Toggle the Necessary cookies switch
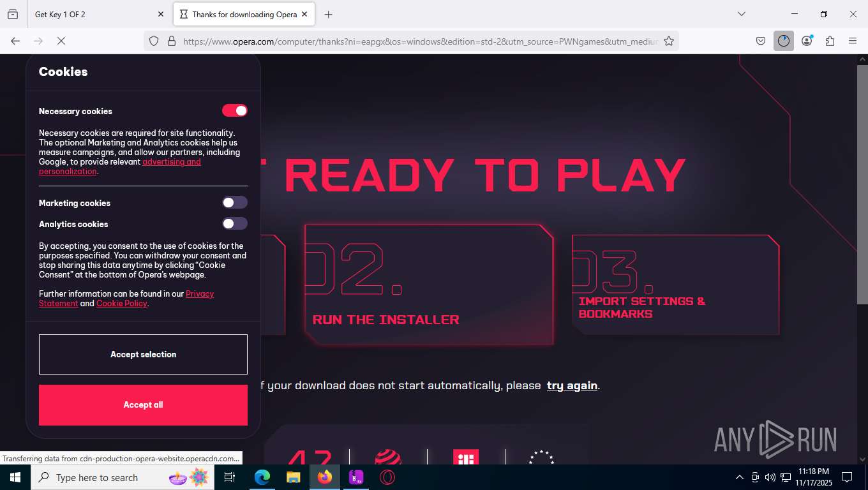Screen dimensions: 868x490 tap(235, 111)
